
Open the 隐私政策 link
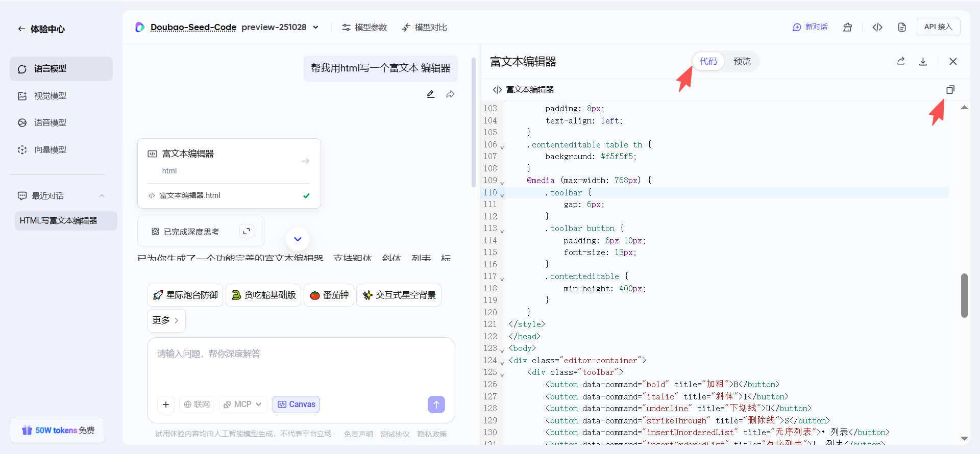click(432, 435)
